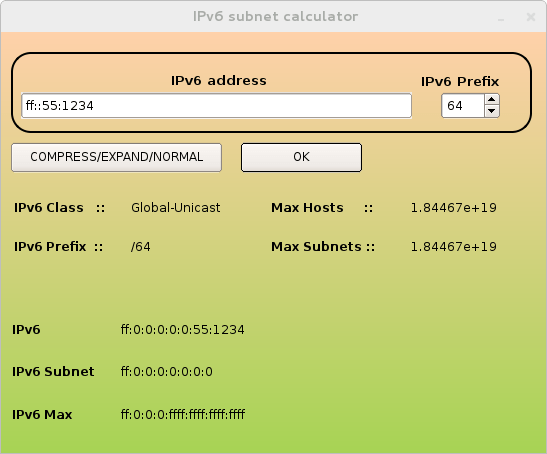Click the Max Subnets label

[x=316, y=247]
